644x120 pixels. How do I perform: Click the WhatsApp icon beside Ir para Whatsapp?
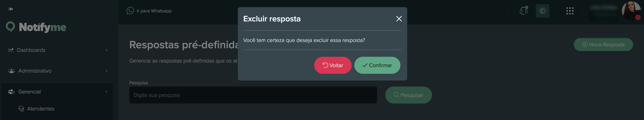click(x=130, y=11)
